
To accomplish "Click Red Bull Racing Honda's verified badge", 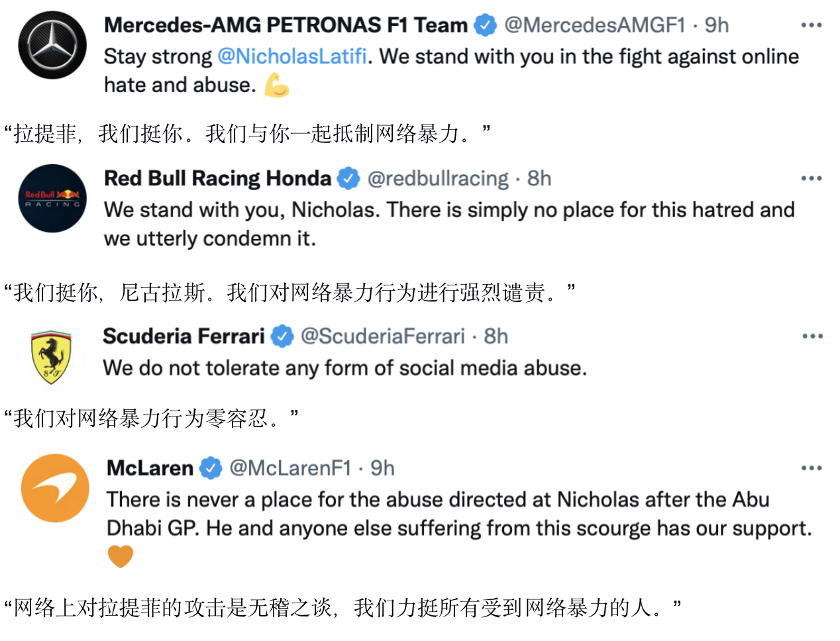I will pos(348,178).
